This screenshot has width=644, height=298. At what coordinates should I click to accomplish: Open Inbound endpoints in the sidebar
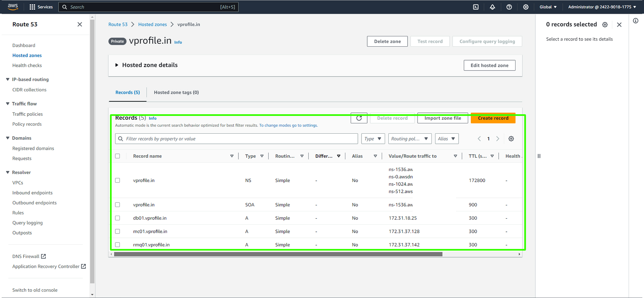tap(32, 193)
